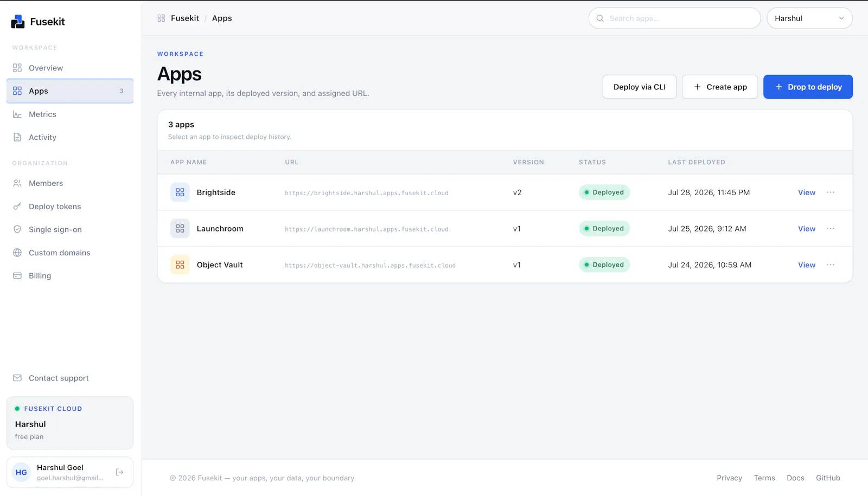This screenshot has width=868, height=496.
Task: Click the Deployed status badge for Launchroom
Action: pyautogui.click(x=604, y=229)
